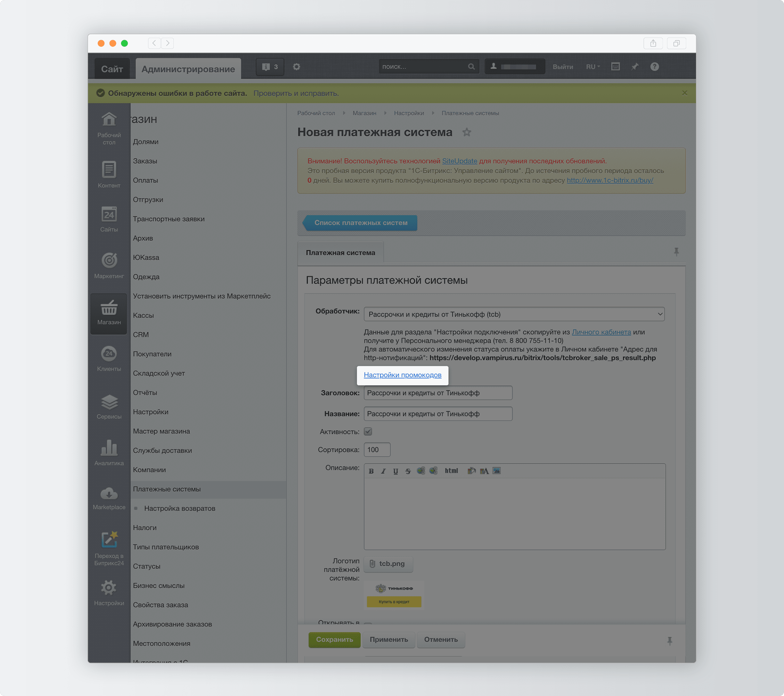Click the Сохранить button
Viewport: 784px width, 696px height.
coord(334,640)
